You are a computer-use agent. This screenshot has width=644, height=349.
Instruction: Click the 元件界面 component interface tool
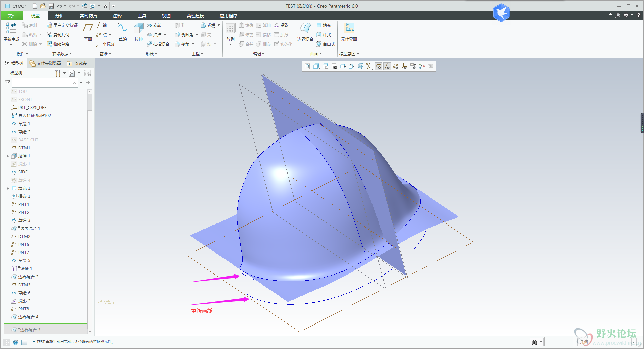click(349, 32)
